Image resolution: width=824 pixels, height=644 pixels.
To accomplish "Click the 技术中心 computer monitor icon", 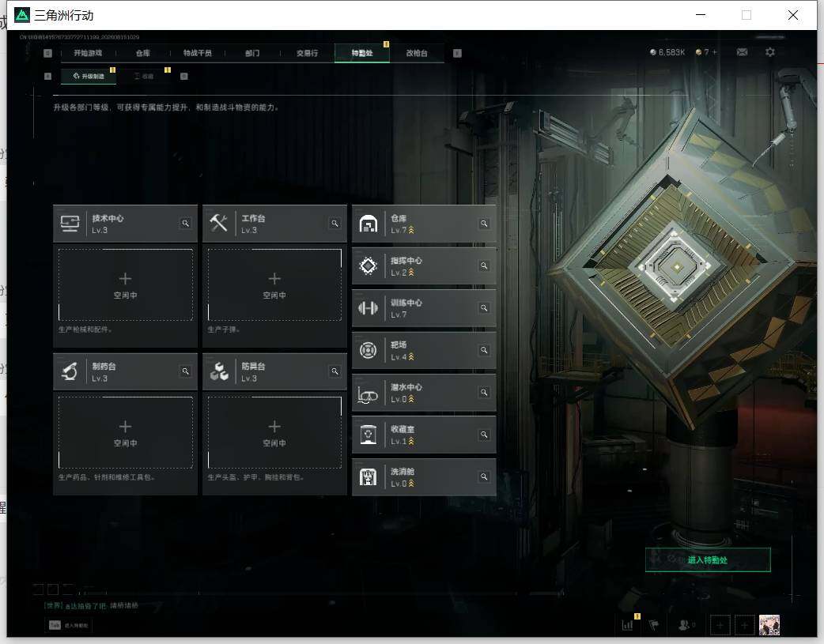I will click(70, 224).
